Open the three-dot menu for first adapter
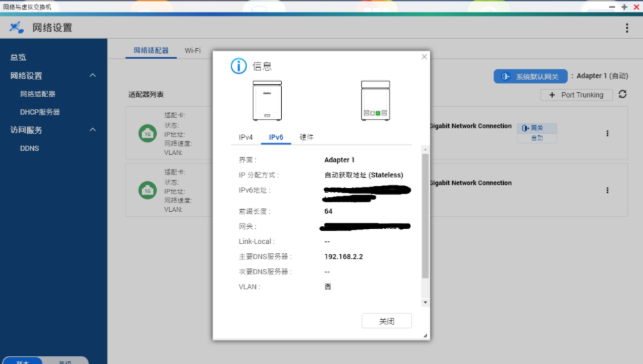The height and width of the screenshot is (364, 643). pos(607,133)
